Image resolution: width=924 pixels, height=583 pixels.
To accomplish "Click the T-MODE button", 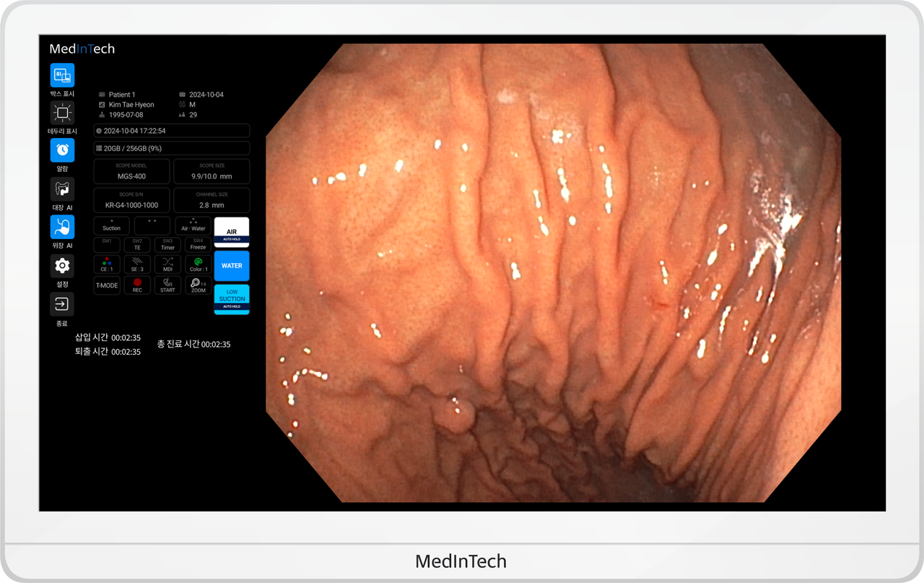I will click(107, 285).
